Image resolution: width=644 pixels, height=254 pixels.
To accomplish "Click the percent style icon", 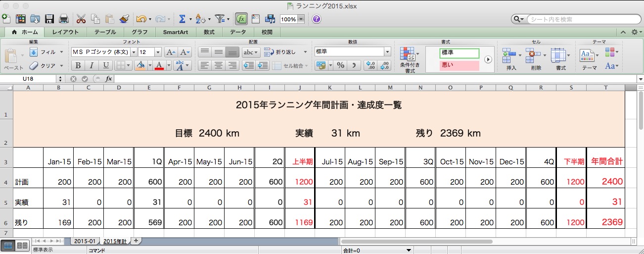I will 341,65.
